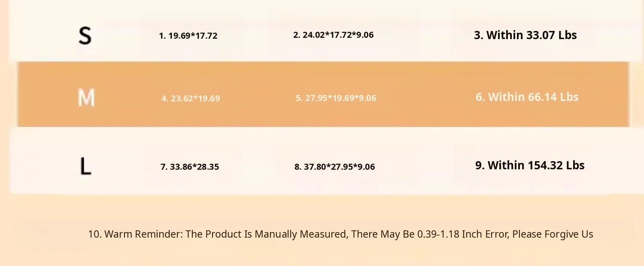This screenshot has height=266, width=644.
Task: Click the S size label
Action: point(85,36)
